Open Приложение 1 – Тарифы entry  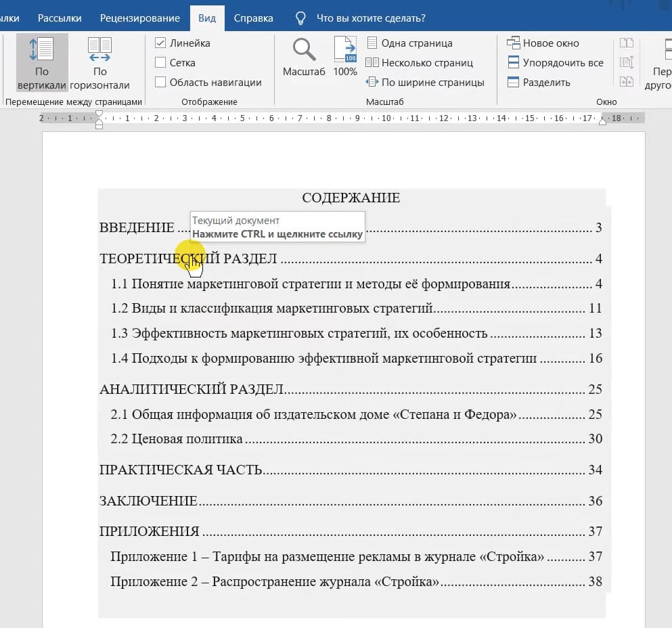pyautogui.click(x=356, y=556)
